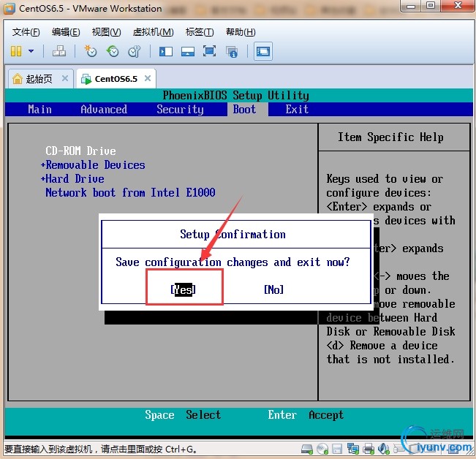Click the 'Enter Accept' footer hint

[x=306, y=414]
